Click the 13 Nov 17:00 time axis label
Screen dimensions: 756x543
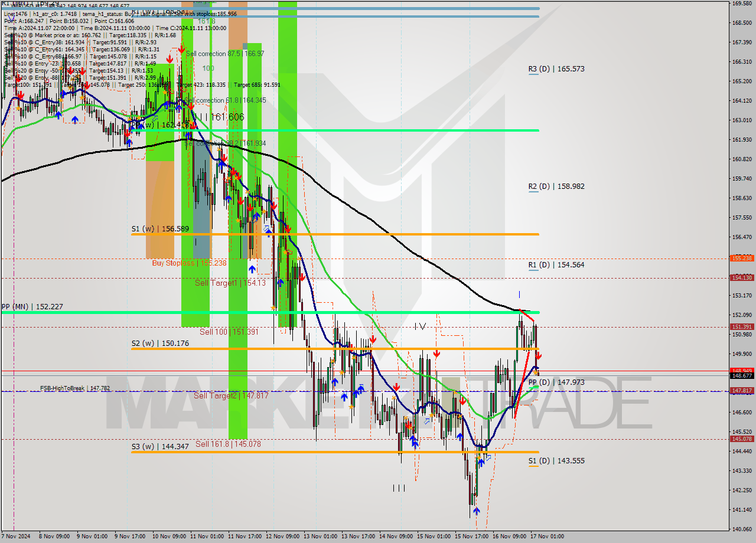pos(357,537)
